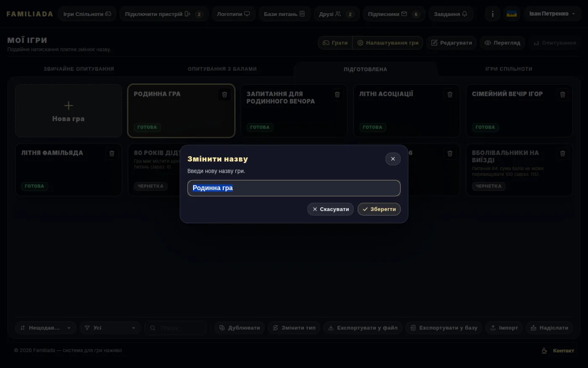Switch language via Ukrainian flag icon
Image resolution: width=588 pixels, height=368 pixels.
[512, 14]
